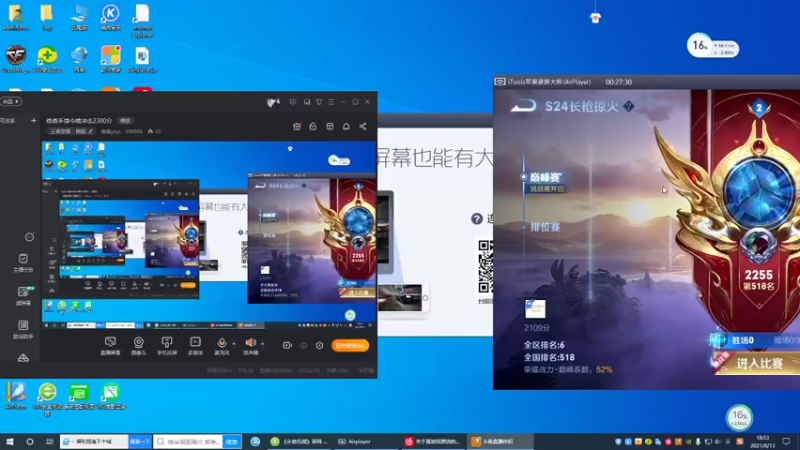The height and width of the screenshot is (450, 800).
Task: Click the date and time in system tray
Action: pyautogui.click(x=762, y=441)
